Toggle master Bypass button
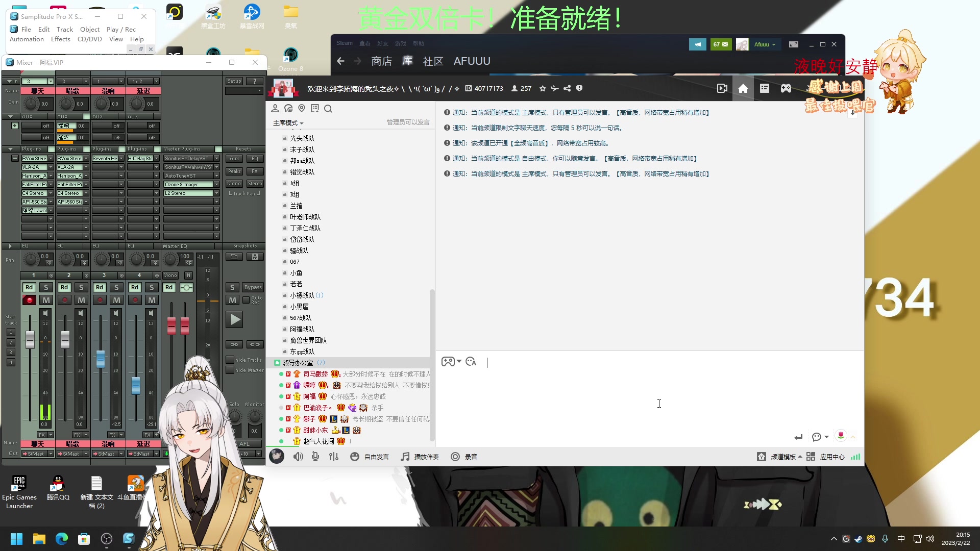The height and width of the screenshot is (551, 980). (253, 287)
